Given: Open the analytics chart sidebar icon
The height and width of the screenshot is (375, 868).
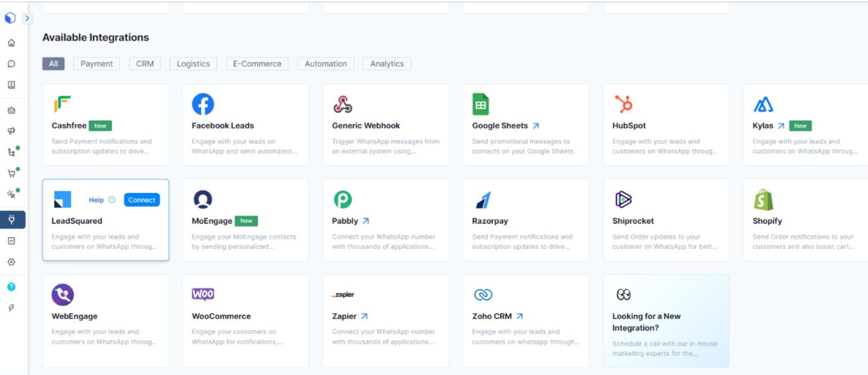Looking at the screenshot, I should point(11,241).
